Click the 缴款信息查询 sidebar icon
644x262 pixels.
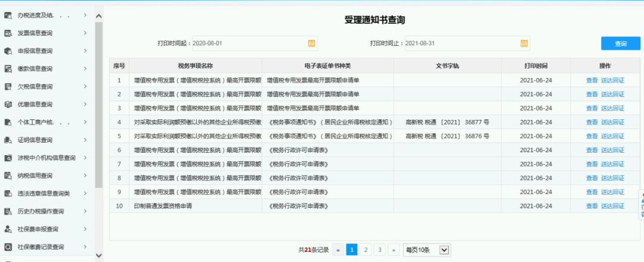(x=8, y=69)
